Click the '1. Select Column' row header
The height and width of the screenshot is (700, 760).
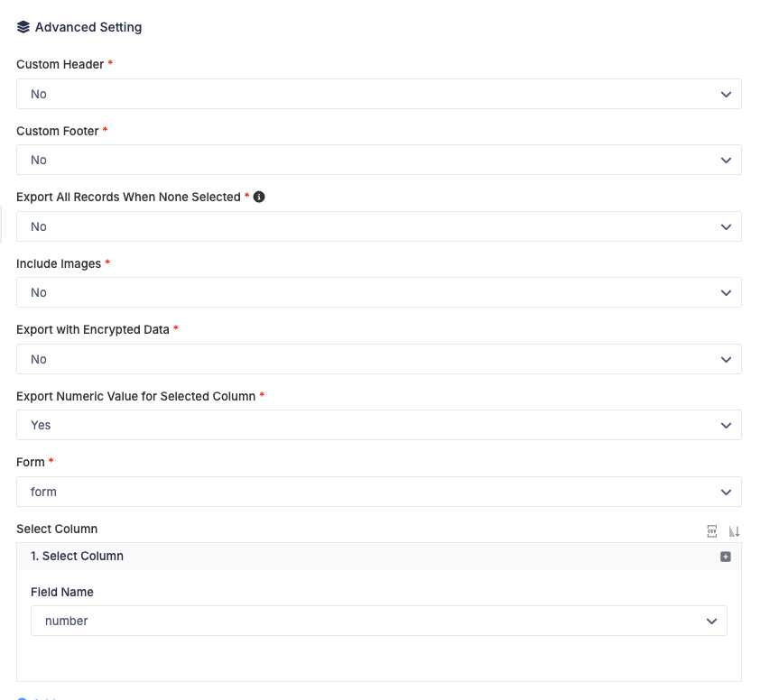[x=378, y=557]
